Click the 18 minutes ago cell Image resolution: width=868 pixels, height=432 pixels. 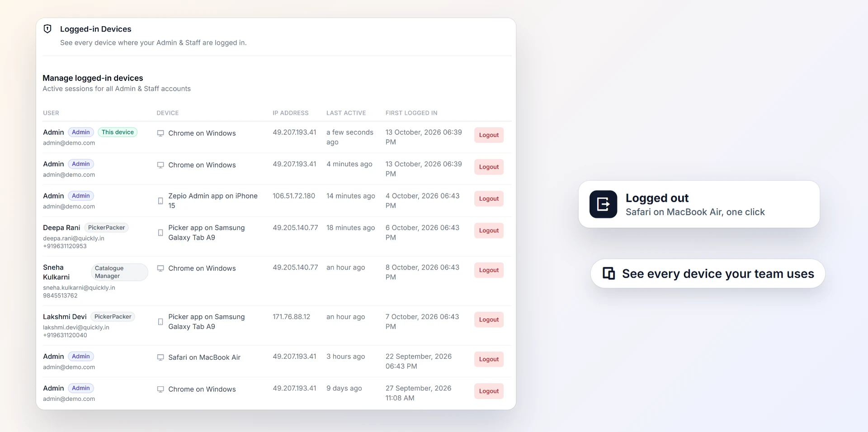pos(351,228)
